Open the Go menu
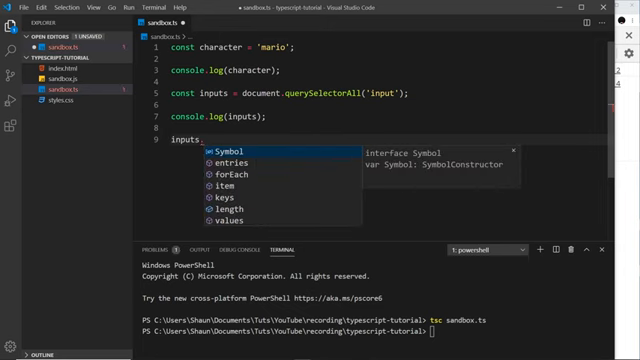This screenshot has height=360, width=640. point(112,7)
